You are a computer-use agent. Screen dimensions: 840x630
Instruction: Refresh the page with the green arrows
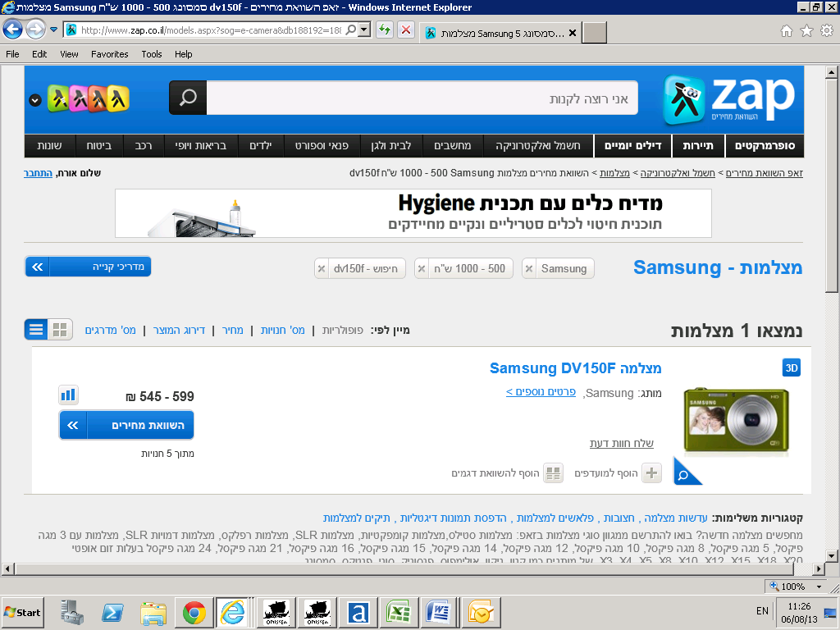384,30
